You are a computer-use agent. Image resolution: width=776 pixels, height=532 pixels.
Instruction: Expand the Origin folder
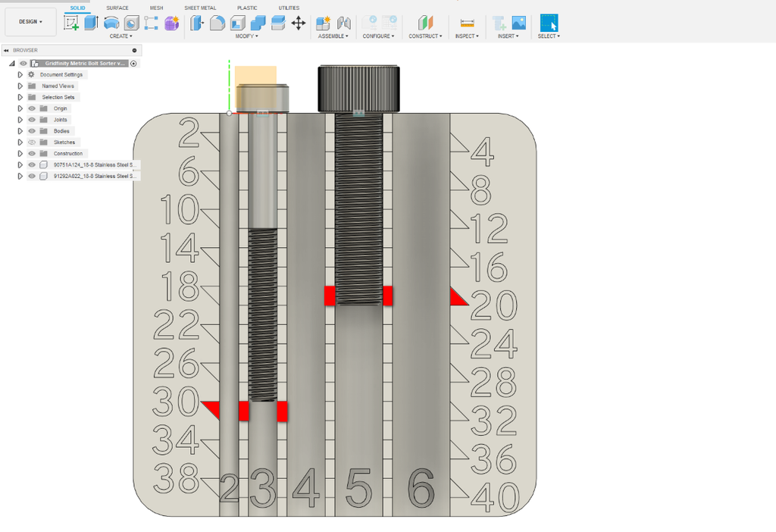20,108
